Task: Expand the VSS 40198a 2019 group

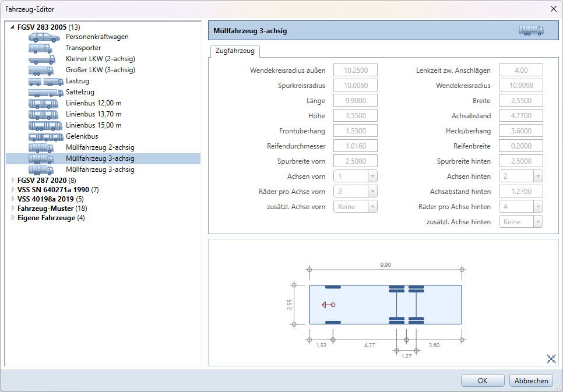Action: coord(13,199)
